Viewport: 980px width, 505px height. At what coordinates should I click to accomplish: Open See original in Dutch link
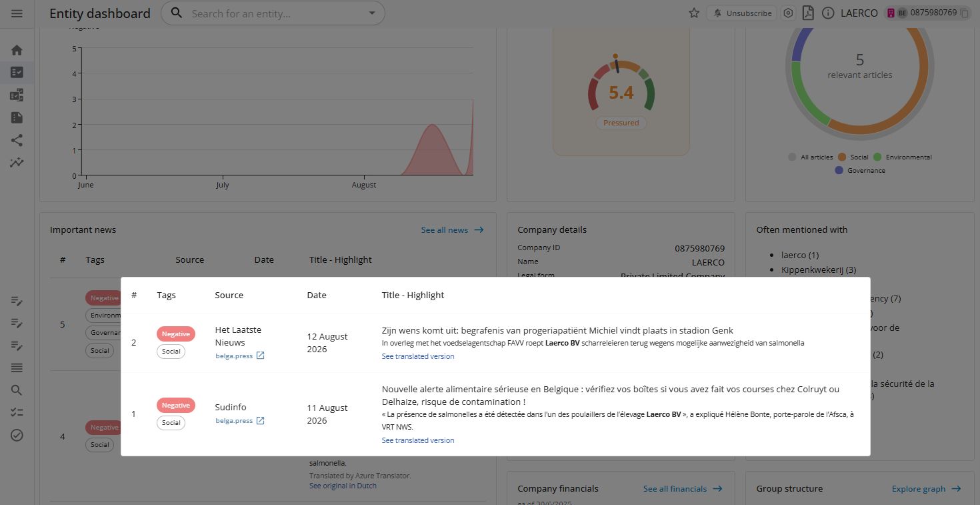pos(343,486)
